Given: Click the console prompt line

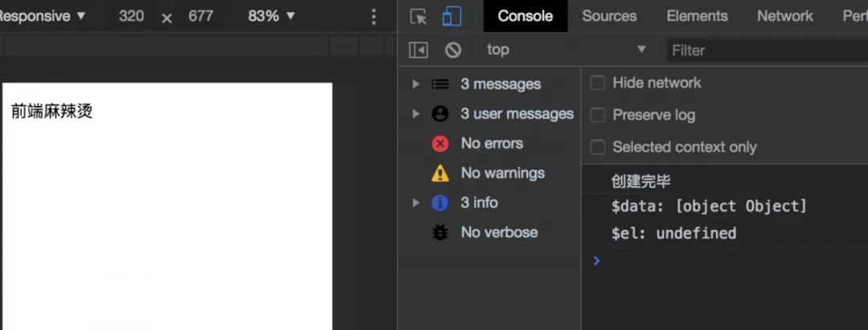Looking at the screenshot, I should coord(725,261).
